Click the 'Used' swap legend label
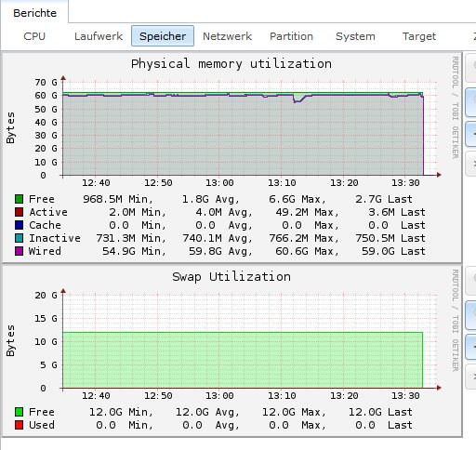The image size is (476, 450). pos(42,425)
